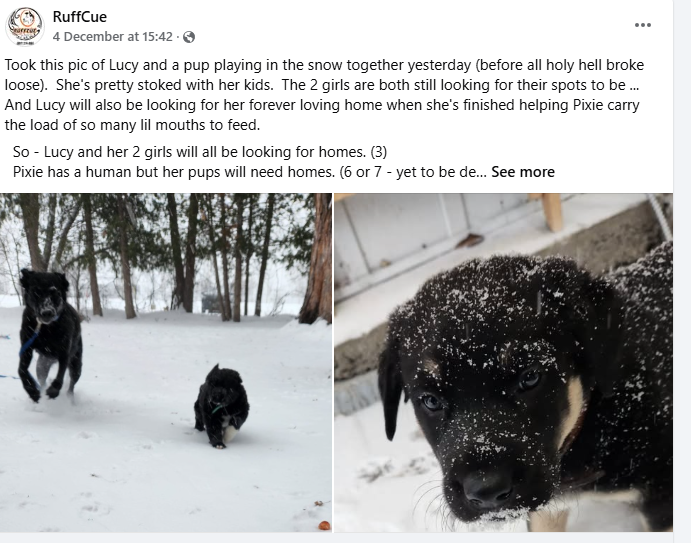Open the RuffCue page name link
This screenshot has width=691, height=543.
point(79,17)
